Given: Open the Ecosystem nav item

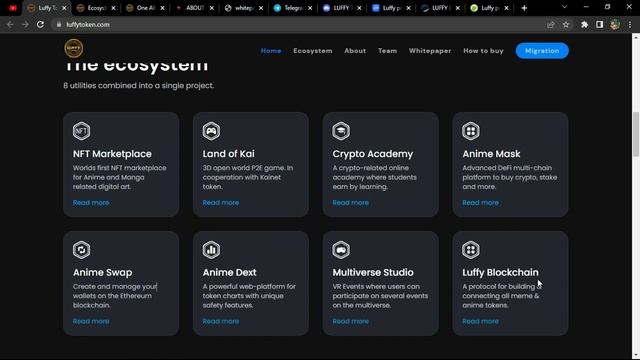Looking at the screenshot, I should pyautogui.click(x=313, y=51).
